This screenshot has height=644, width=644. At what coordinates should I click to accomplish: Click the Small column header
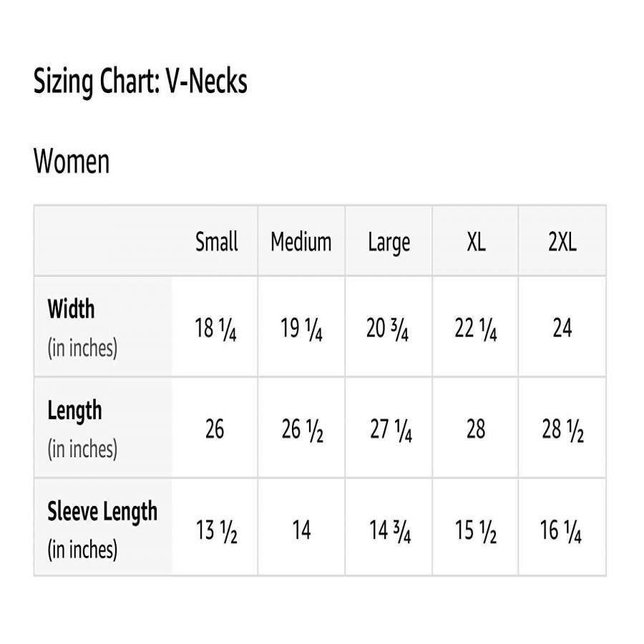coord(216,242)
